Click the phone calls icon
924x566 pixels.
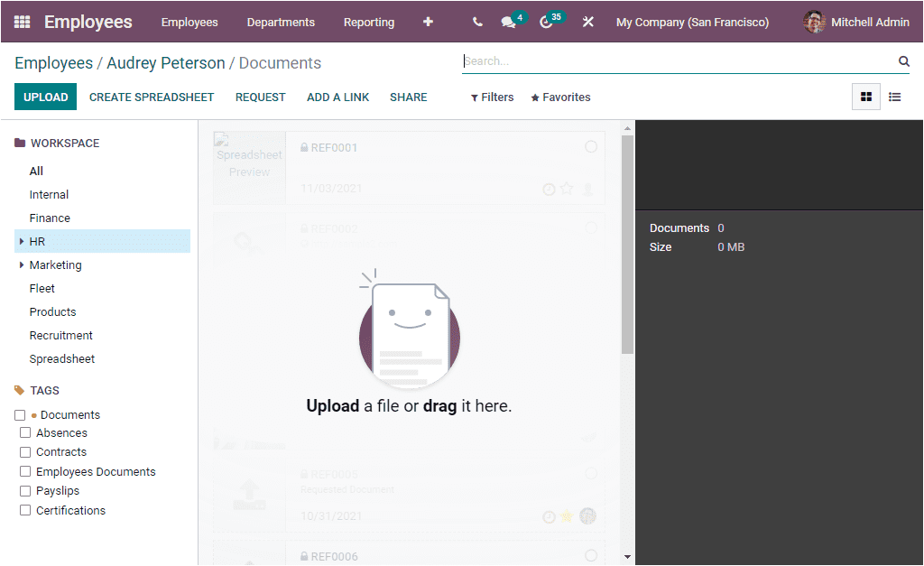point(476,21)
